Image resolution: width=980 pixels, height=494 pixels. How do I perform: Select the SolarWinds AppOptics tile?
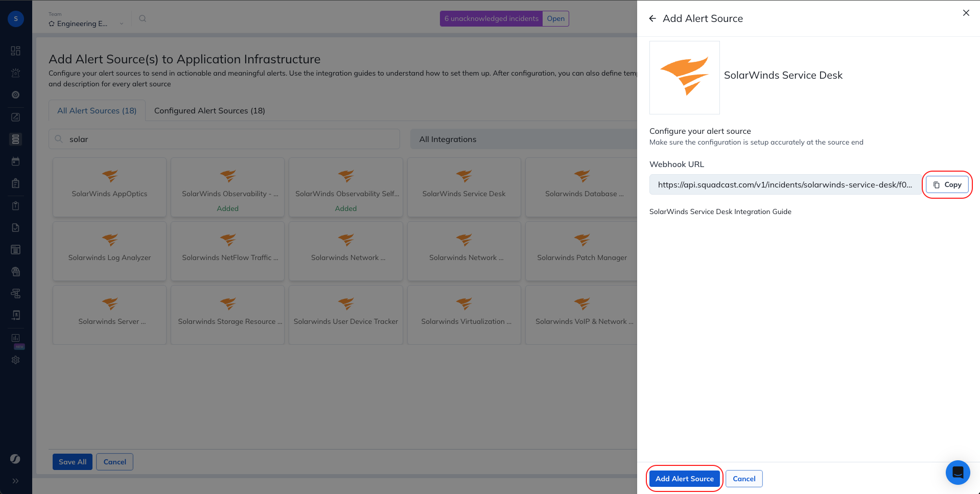coord(109,187)
